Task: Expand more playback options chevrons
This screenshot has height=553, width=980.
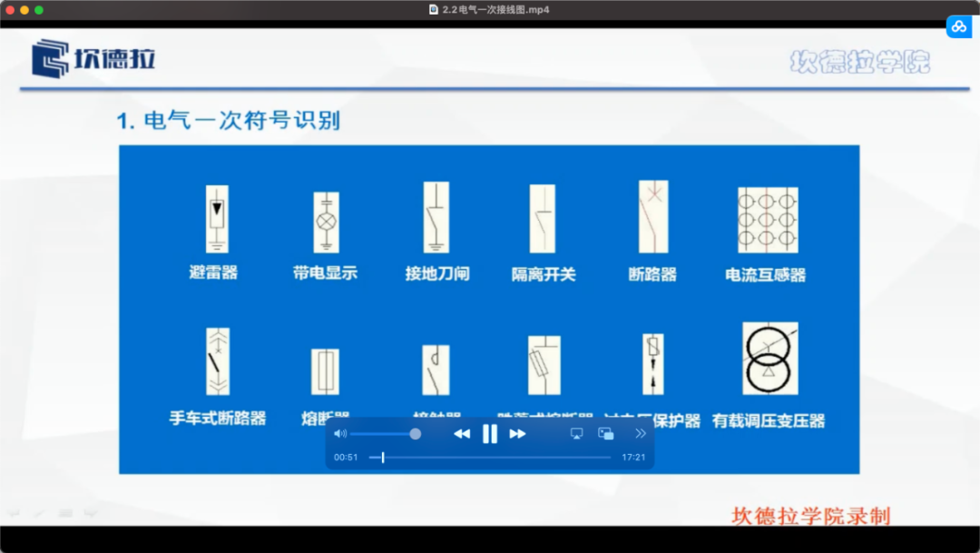Action: click(x=640, y=433)
